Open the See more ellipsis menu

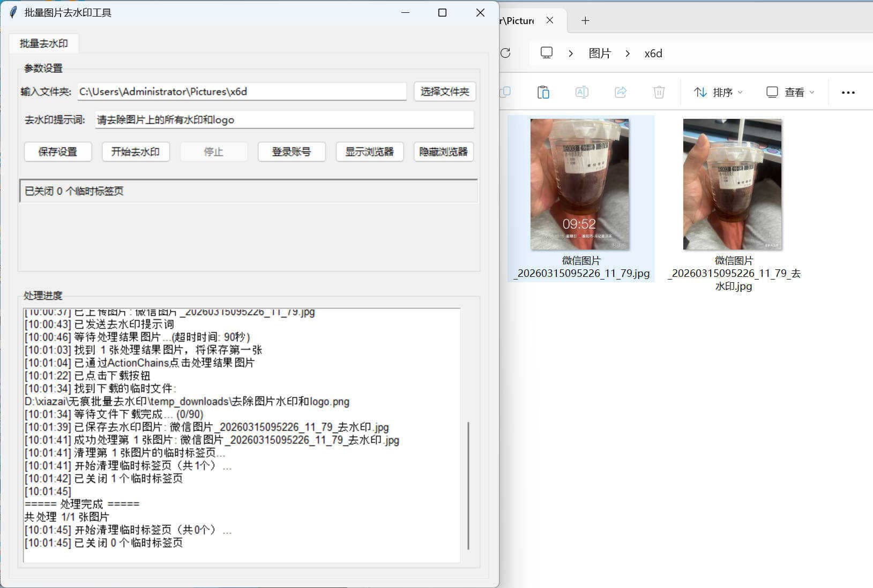(848, 92)
